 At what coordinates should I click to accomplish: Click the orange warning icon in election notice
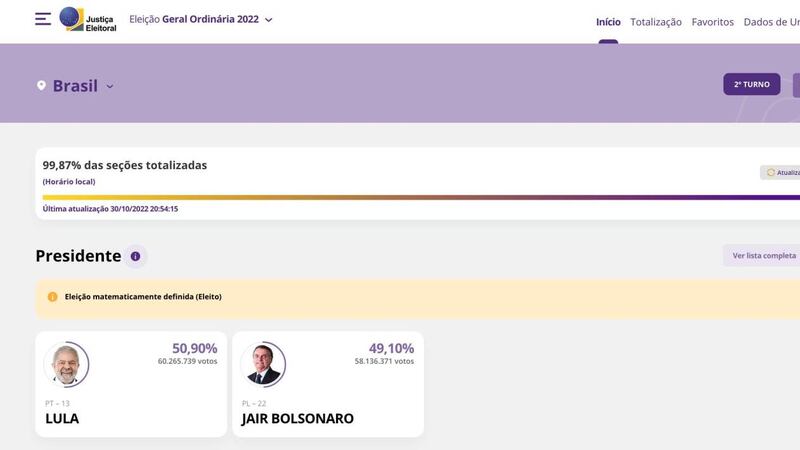coord(53,297)
